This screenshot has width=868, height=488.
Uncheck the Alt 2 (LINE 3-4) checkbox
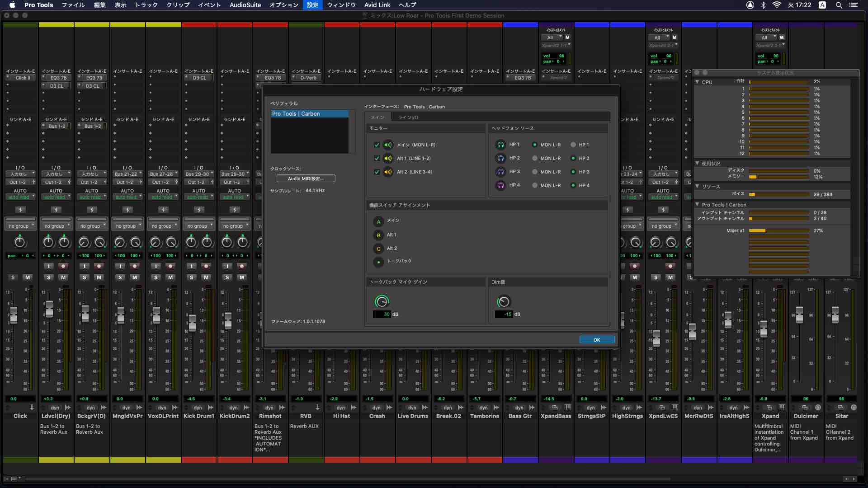point(377,172)
